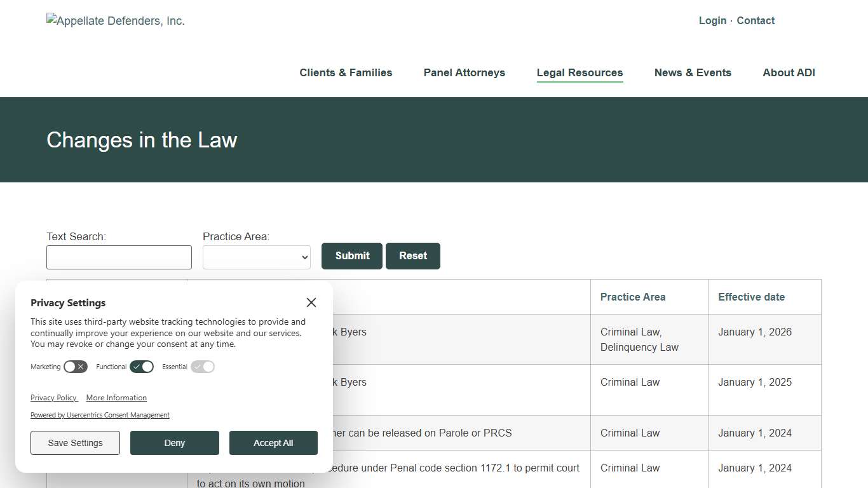
Task: Navigate to Clients & Families section
Action: coord(346,72)
